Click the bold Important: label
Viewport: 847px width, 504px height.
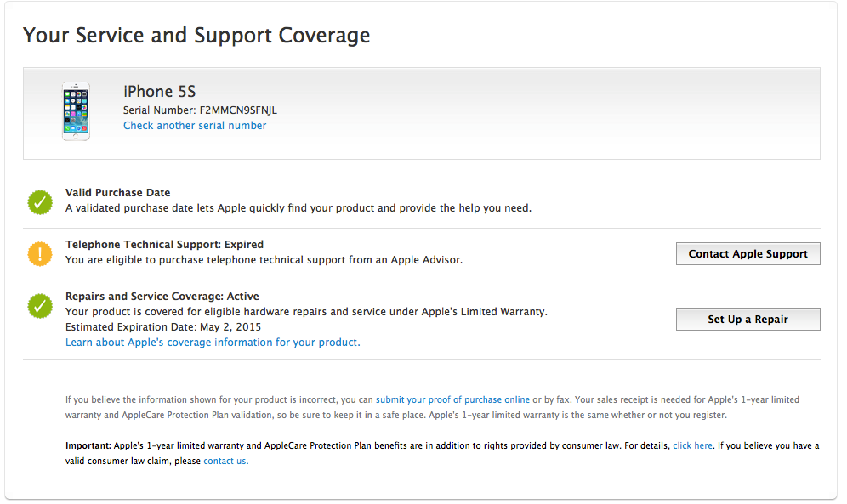click(x=88, y=445)
